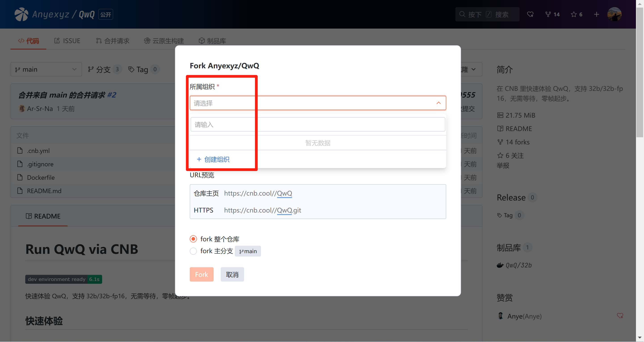Image resolution: width=644 pixels, height=342 pixels.
Task: Click the QwQ repository name in header
Action: tap(87, 14)
